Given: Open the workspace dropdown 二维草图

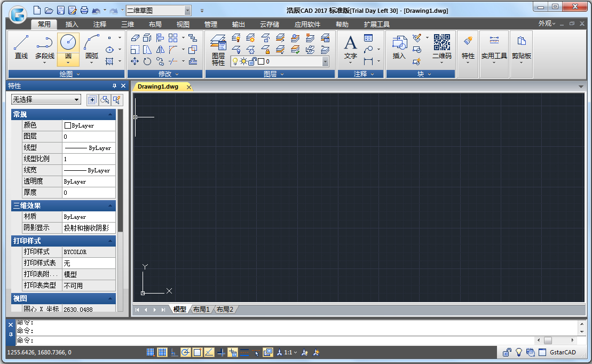Looking at the screenshot, I should (159, 11).
